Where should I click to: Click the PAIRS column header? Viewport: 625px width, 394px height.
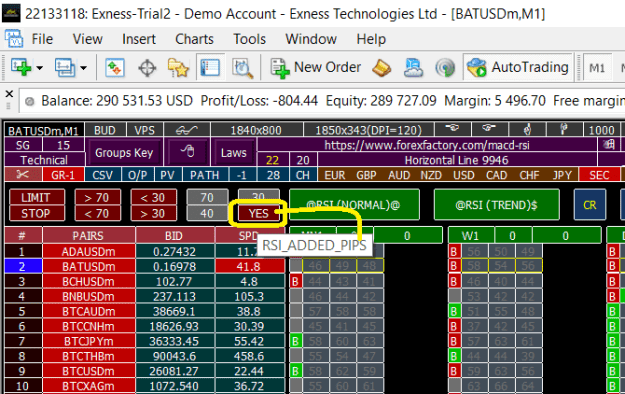pos(88,235)
